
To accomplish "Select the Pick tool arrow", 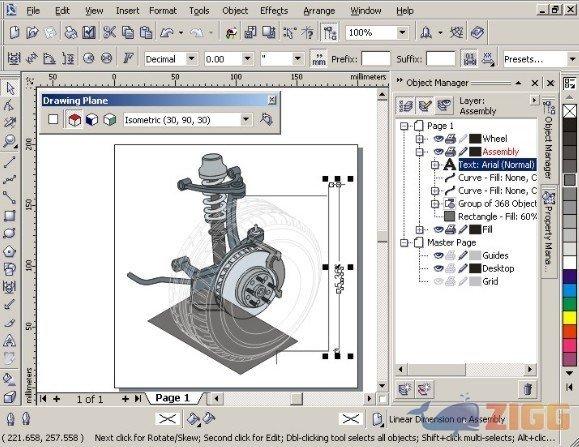I will (x=10, y=88).
